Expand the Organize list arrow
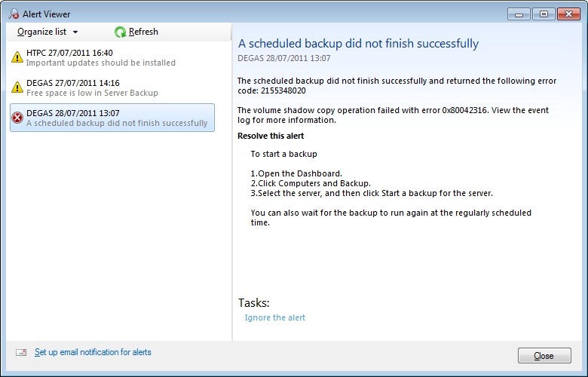588x377 pixels. [75, 32]
